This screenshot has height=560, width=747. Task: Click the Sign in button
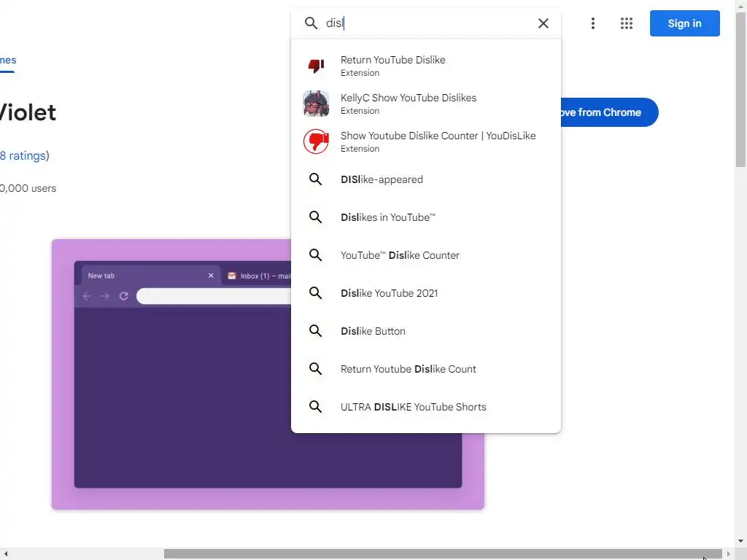coord(684,23)
